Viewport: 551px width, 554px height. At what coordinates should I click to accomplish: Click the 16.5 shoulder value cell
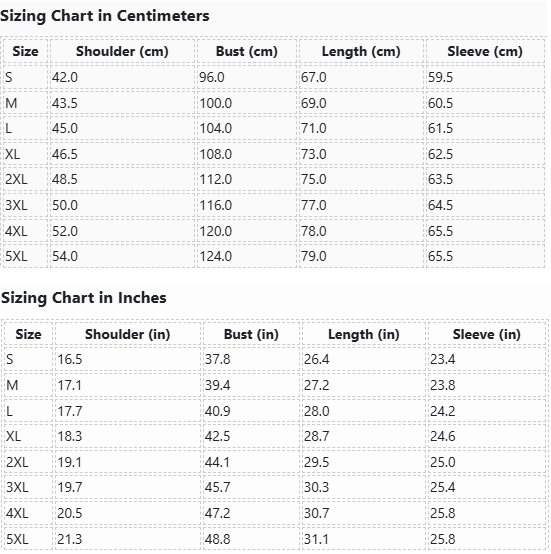tap(128, 359)
